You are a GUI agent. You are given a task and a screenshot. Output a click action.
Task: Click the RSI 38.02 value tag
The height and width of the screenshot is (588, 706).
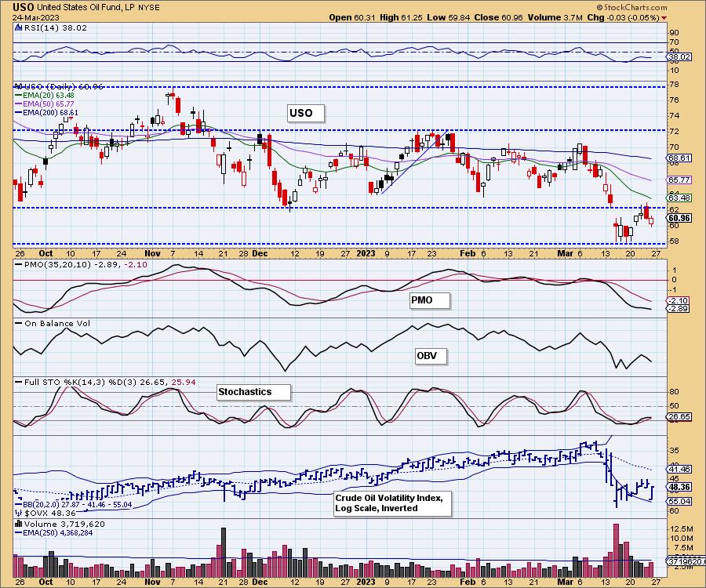(x=680, y=56)
